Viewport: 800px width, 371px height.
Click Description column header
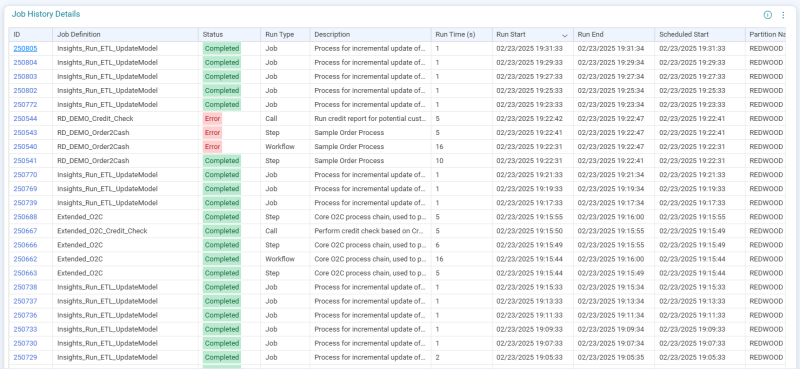point(370,35)
